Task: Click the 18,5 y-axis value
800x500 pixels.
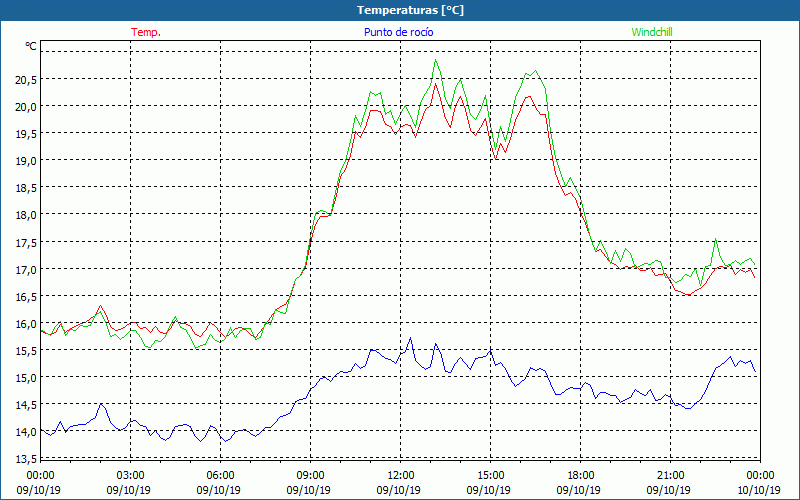Action: point(26,188)
